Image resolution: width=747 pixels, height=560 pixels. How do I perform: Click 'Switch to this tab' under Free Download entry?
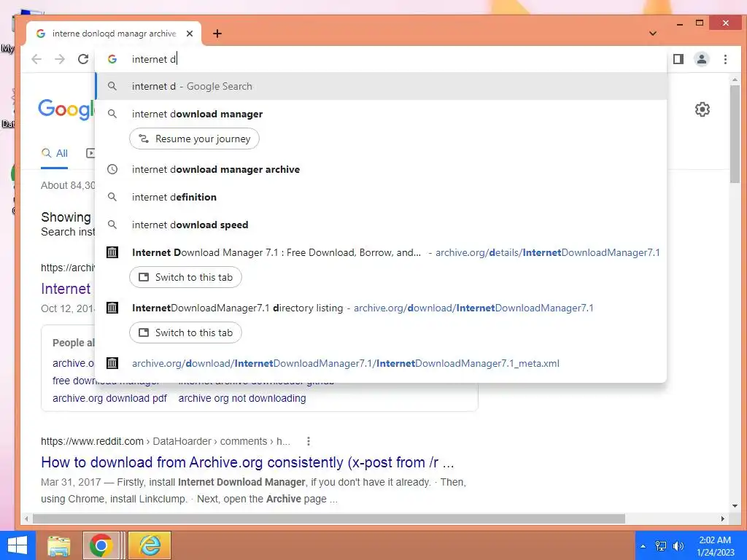coord(186,277)
